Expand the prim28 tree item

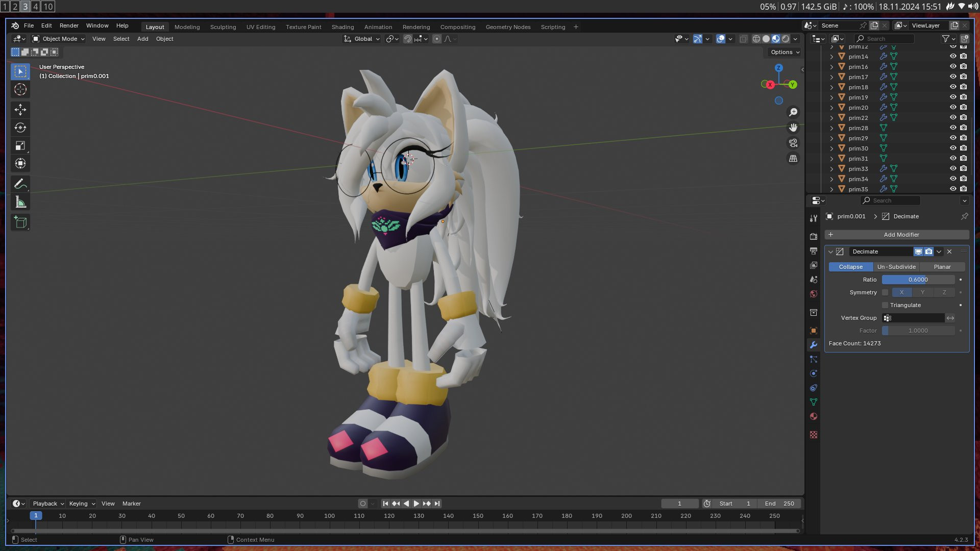(x=831, y=128)
